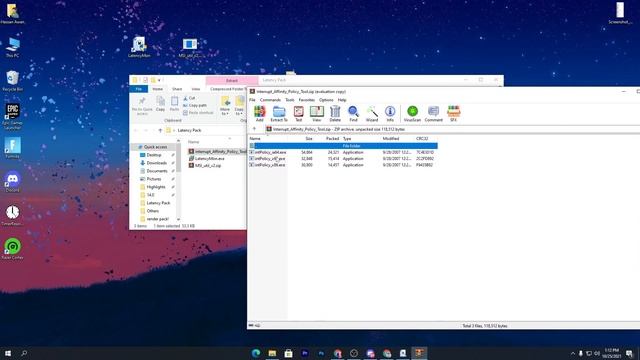Click Copy path in Explorer ribbon
Screen dimensions: 640x360
(x=195, y=105)
